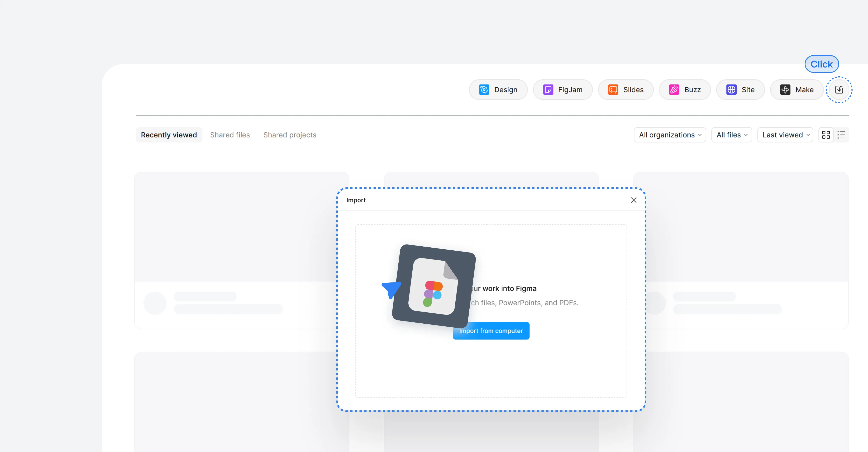This screenshot has height=452, width=868.
Task: Close the Import dialog
Action: click(633, 200)
